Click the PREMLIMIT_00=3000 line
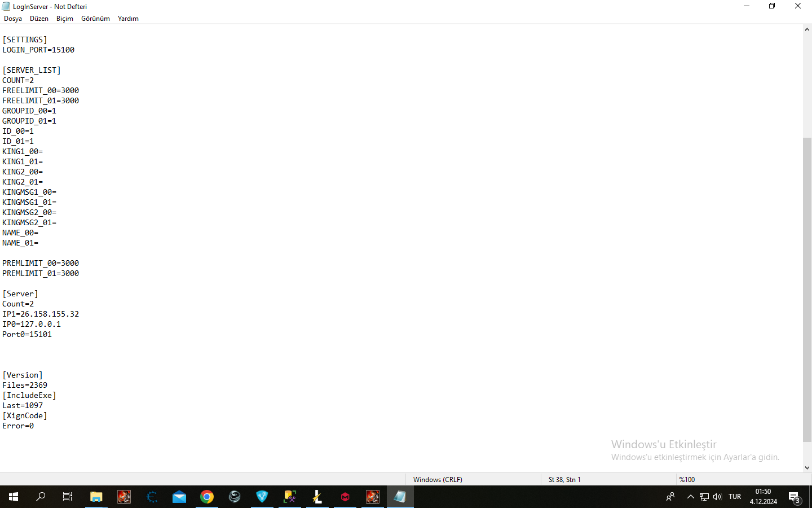The image size is (812, 508). coord(41,263)
